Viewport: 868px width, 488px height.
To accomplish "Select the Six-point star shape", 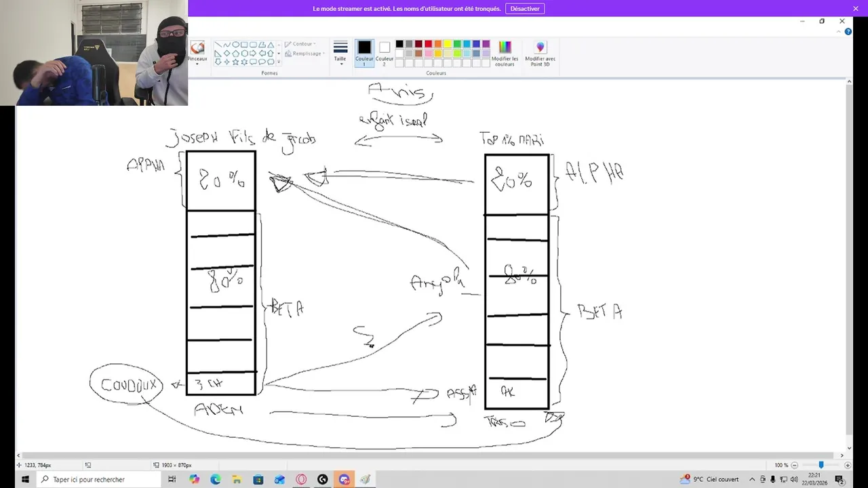I will 244,62.
